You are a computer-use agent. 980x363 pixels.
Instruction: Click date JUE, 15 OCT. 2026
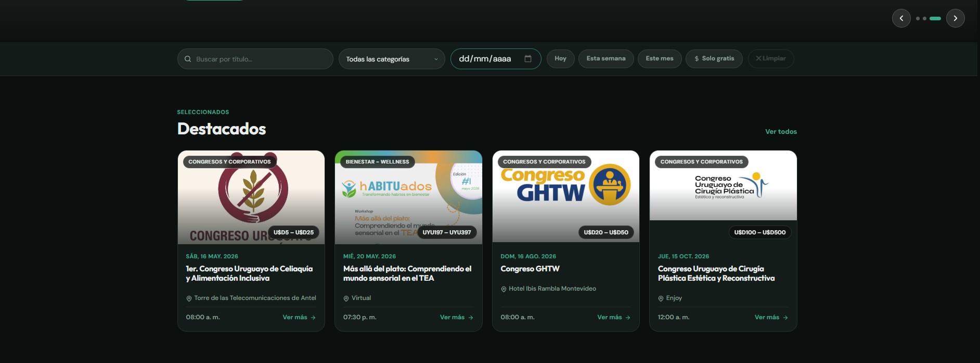pyautogui.click(x=684, y=256)
